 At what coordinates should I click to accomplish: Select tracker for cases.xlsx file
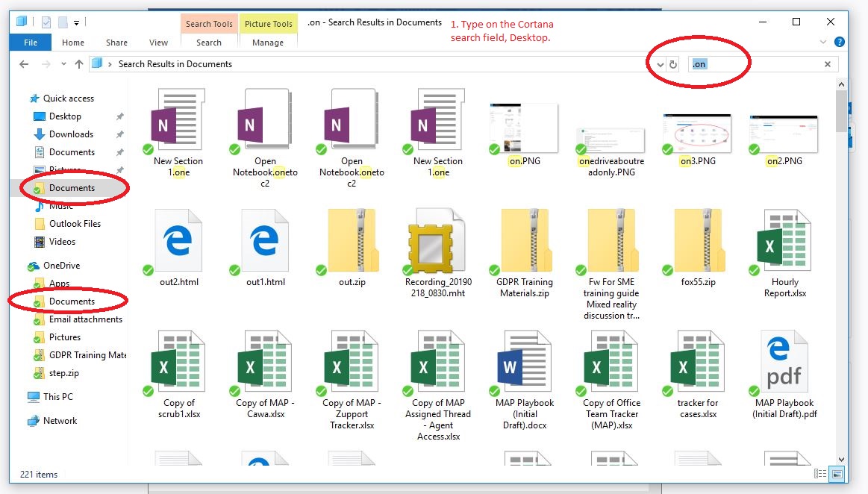[x=698, y=374]
